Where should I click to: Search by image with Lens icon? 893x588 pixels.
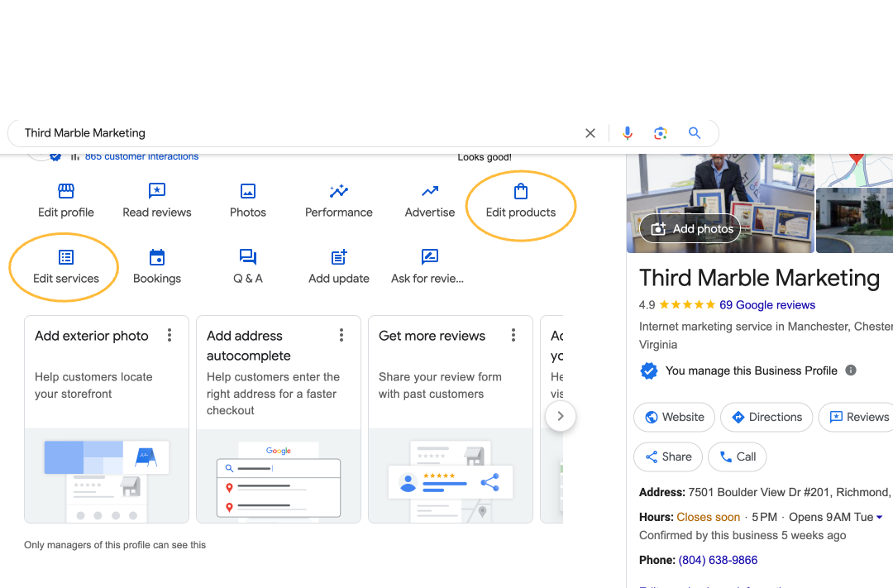click(x=660, y=133)
